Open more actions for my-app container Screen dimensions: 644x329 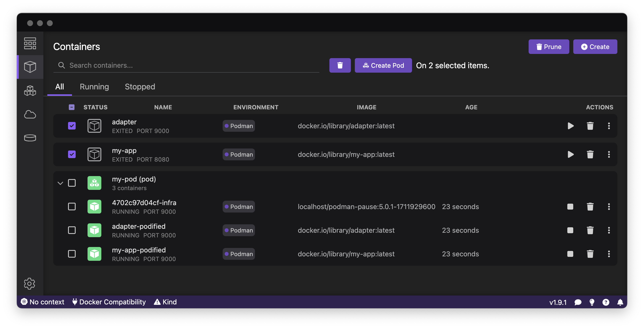[x=609, y=154]
